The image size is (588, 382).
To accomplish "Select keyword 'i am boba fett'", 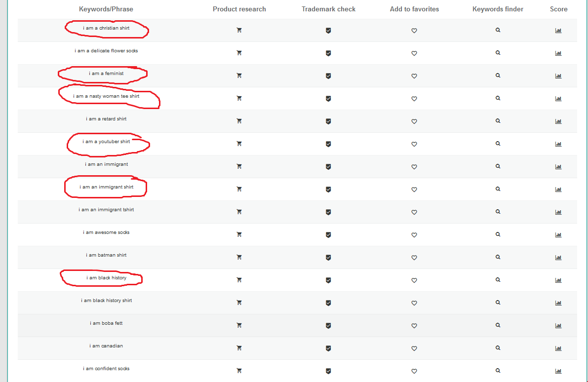I will tap(106, 323).
